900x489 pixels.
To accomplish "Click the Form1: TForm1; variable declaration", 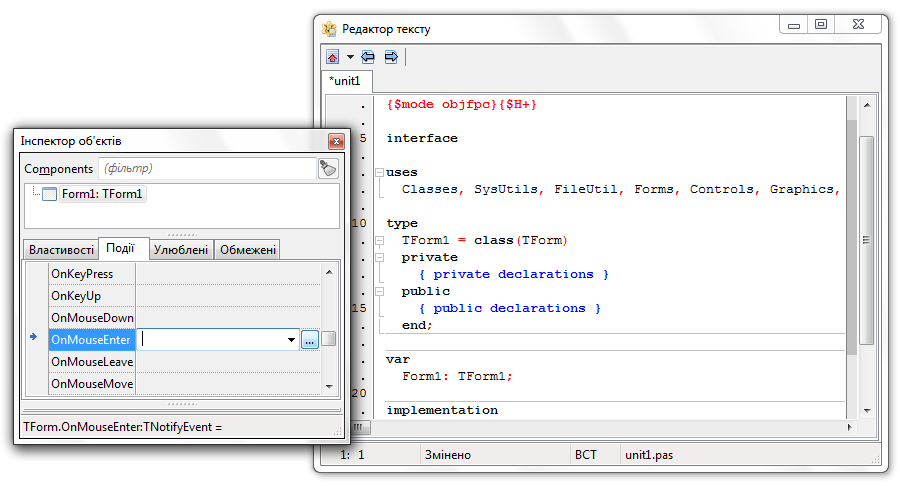I will click(457, 377).
